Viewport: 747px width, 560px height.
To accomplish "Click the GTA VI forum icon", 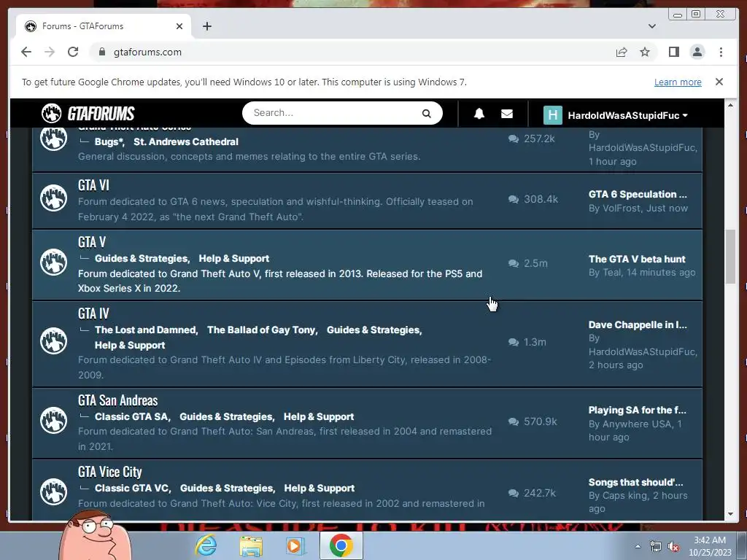I will coord(54,198).
